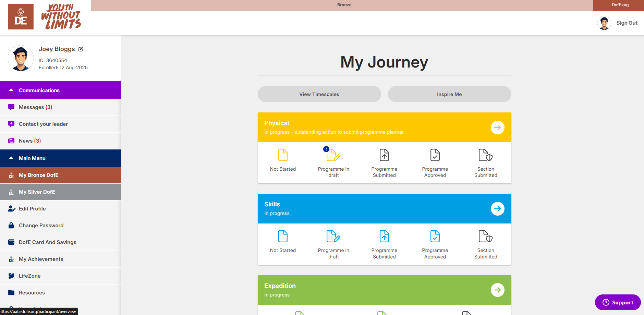Select the Contact your leader plus icon
The width and height of the screenshot is (644, 315).
11,124
